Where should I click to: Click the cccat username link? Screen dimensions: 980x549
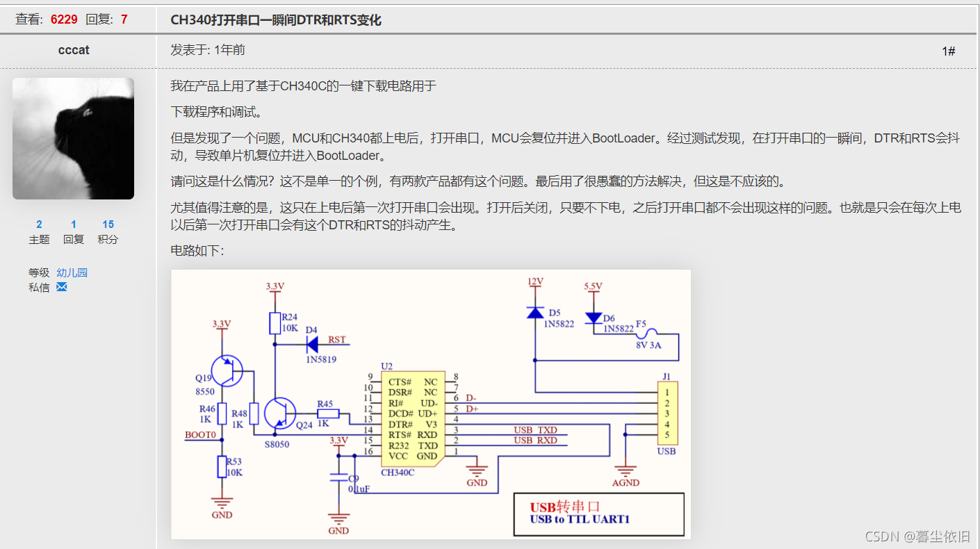coord(74,50)
